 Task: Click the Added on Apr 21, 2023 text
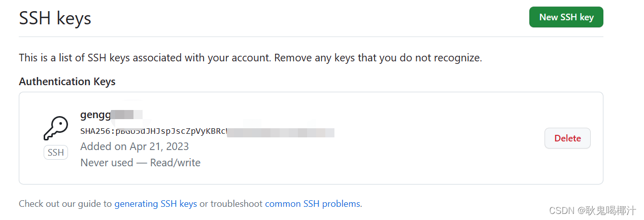134,146
